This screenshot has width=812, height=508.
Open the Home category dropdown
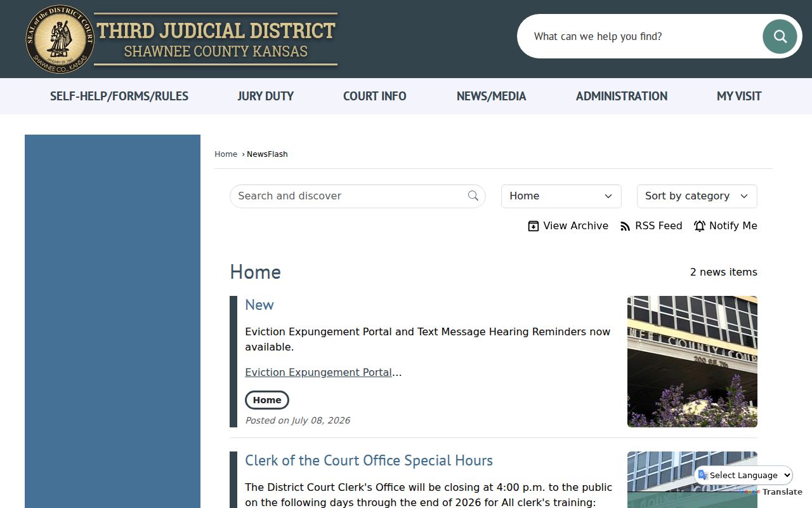tap(561, 196)
